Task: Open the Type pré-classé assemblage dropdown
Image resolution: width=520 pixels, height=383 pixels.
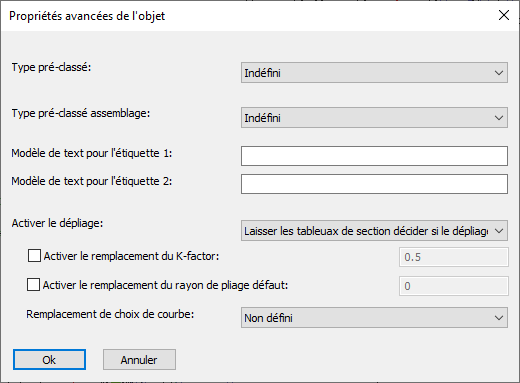Action: pos(374,118)
